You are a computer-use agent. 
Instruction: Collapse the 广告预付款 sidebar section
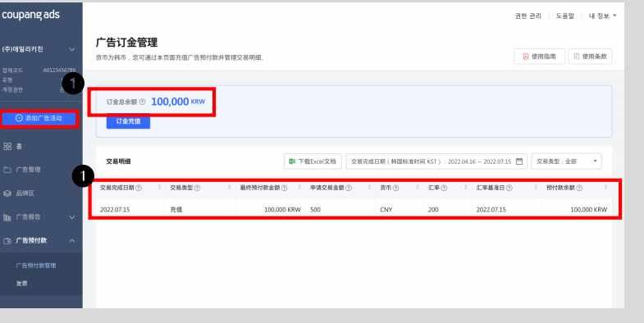(72, 240)
